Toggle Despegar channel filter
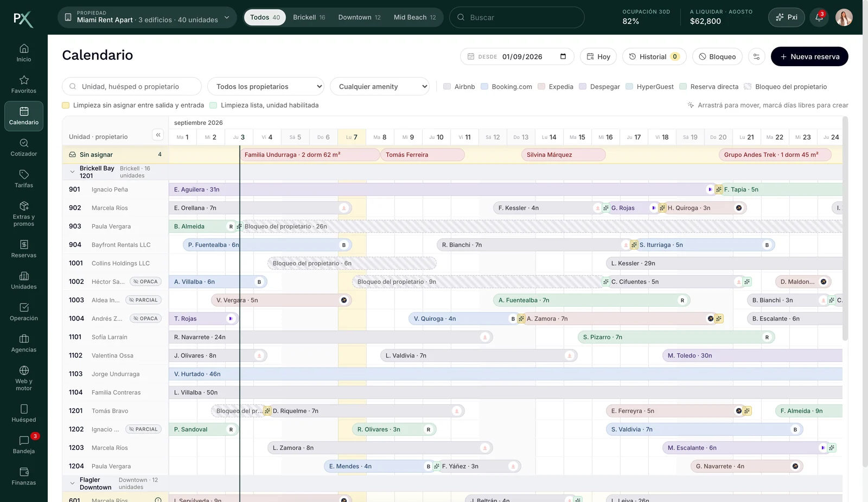Viewport: 868px width, 502px height. 599,86
